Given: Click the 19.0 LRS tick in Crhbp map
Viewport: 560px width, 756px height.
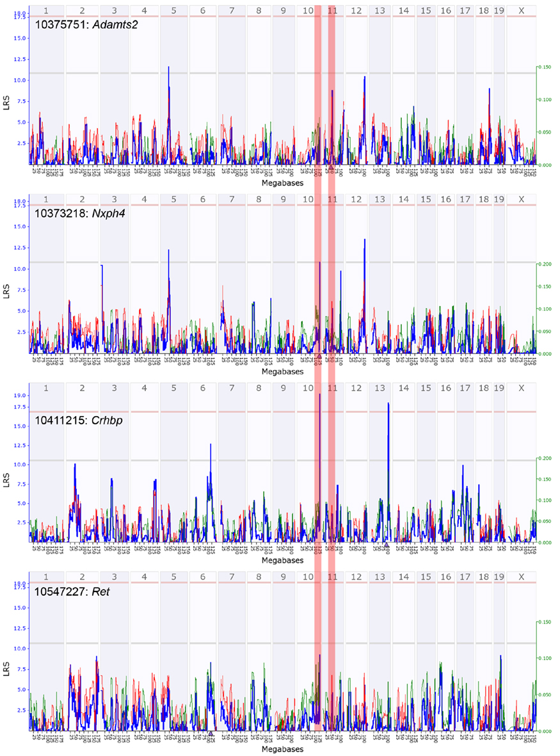Looking at the screenshot, I should tap(20, 396).
